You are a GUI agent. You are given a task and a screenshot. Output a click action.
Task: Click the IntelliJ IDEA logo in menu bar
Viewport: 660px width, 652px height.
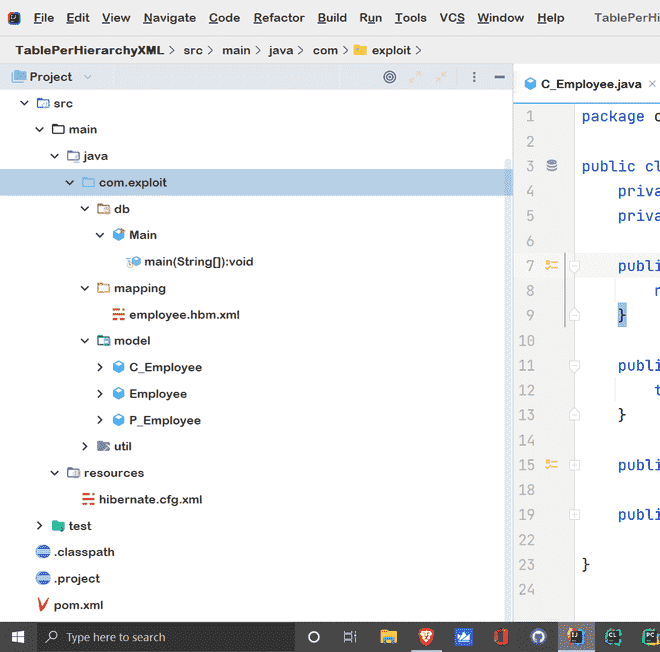point(14,18)
